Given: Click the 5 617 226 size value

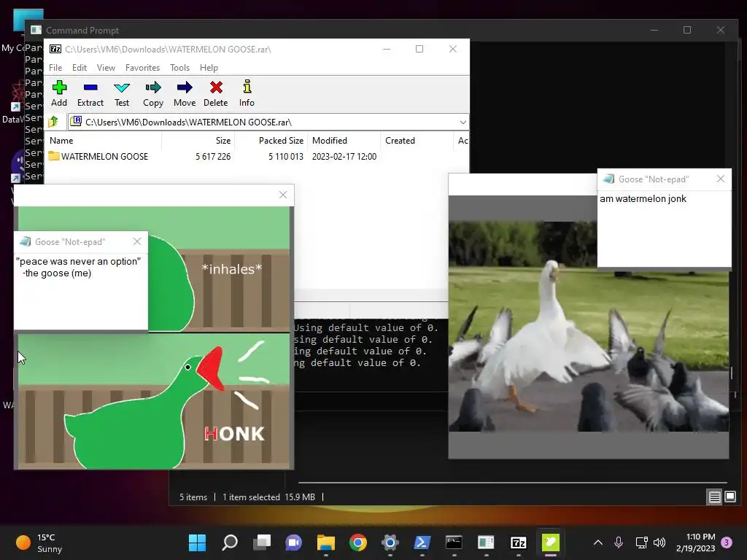Looking at the screenshot, I should click(213, 156).
